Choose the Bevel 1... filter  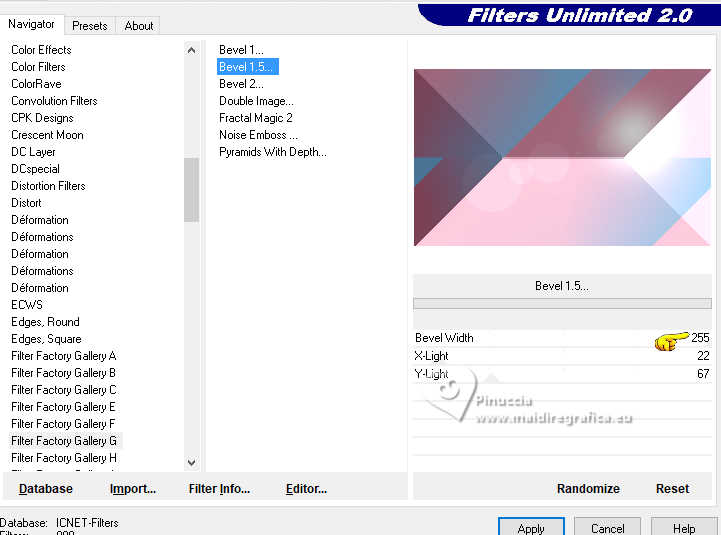241,50
